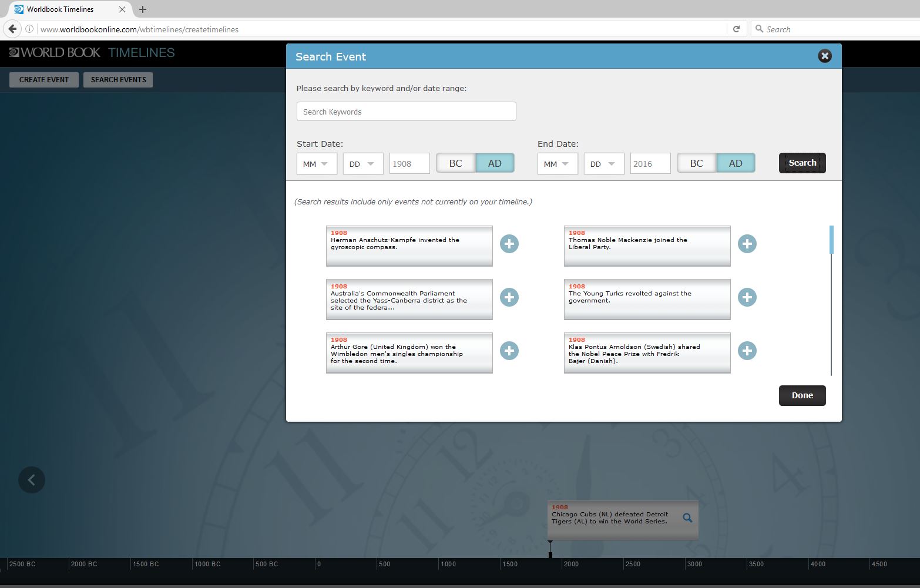The image size is (920, 588).
Task: Set start date era to AD
Action: [495, 163]
